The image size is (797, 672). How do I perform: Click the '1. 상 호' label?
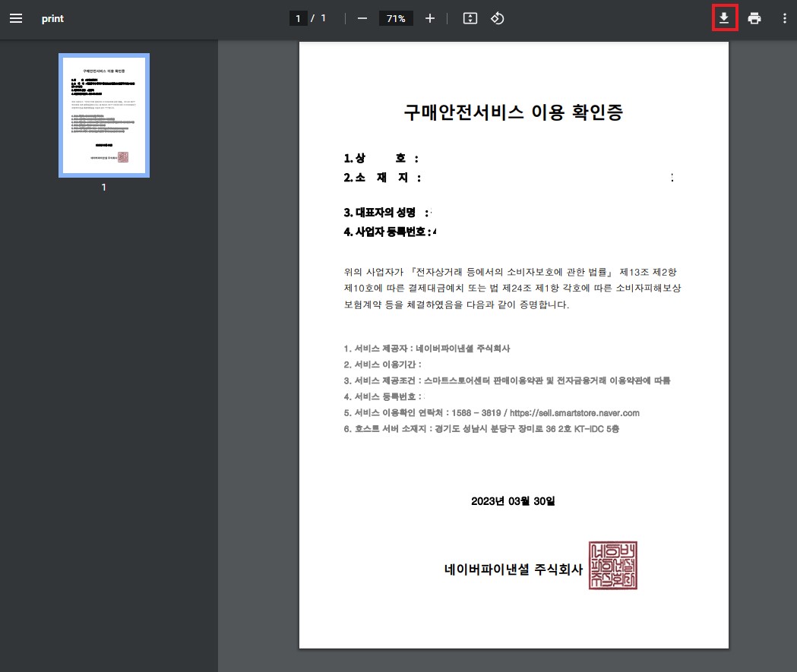381,159
